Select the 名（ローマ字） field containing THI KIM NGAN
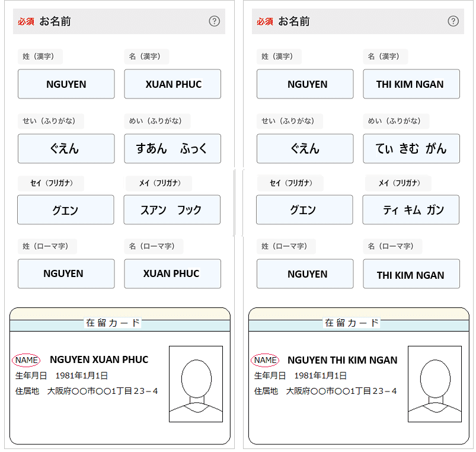Screen dimensions: 476x452 point(411,274)
